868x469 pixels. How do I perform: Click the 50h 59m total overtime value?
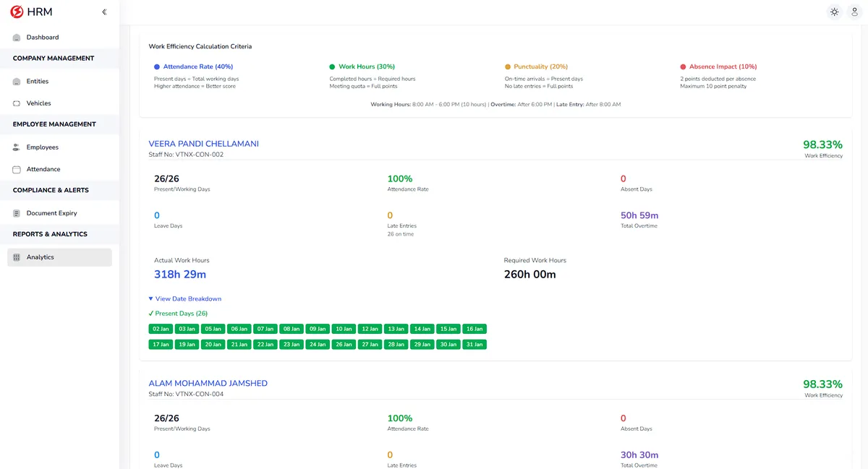[639, 215]
